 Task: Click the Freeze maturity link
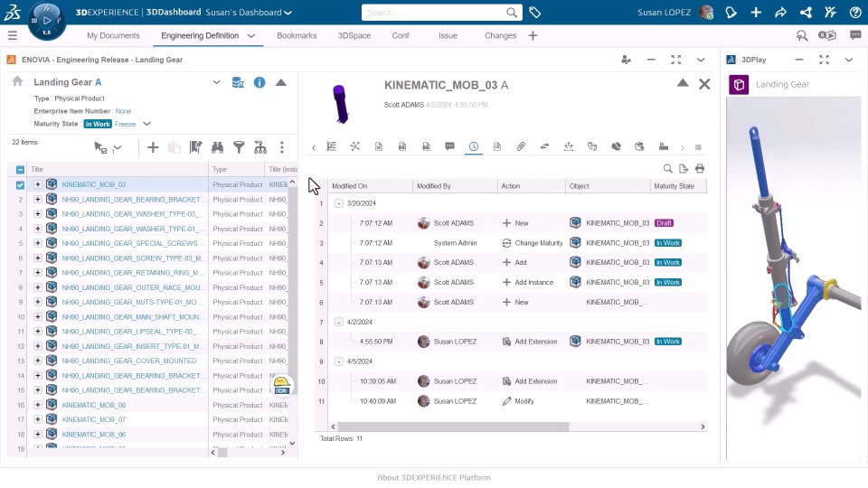pos(125,124)
